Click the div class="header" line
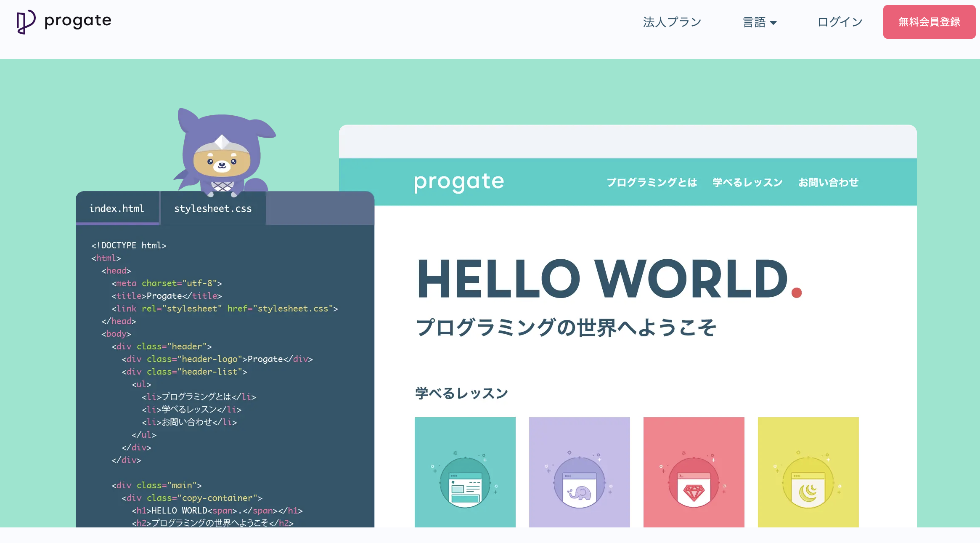Viewport: 980px width, 543px height. point(162,346)
